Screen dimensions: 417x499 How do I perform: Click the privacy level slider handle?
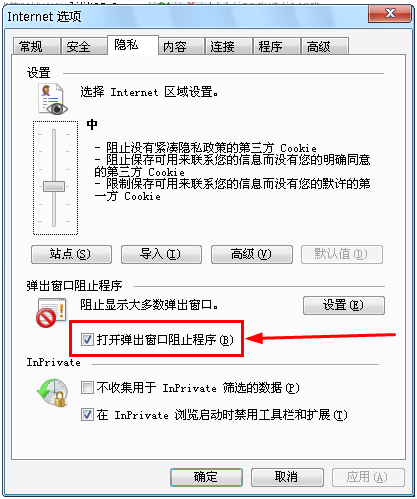(x=54, y=186)
